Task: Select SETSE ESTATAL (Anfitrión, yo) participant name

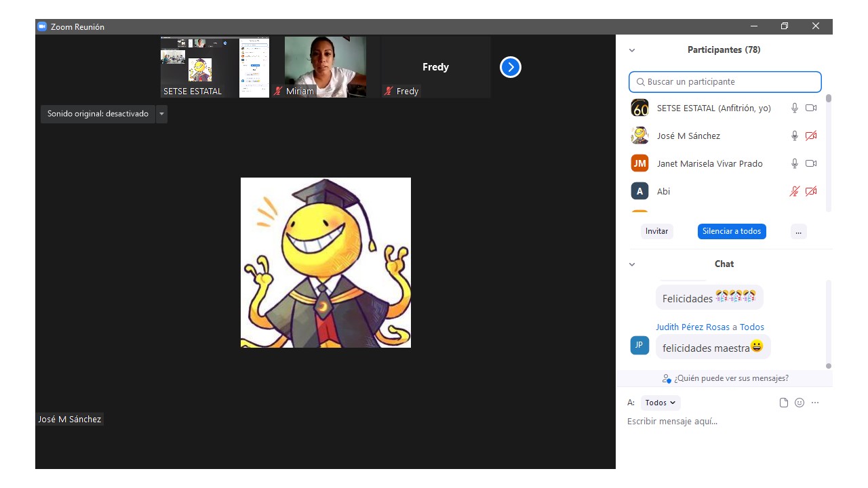Action: click(x=714, y=108)
